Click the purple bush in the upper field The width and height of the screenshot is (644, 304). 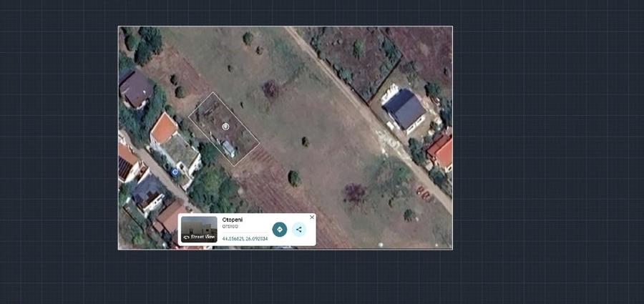270,89
